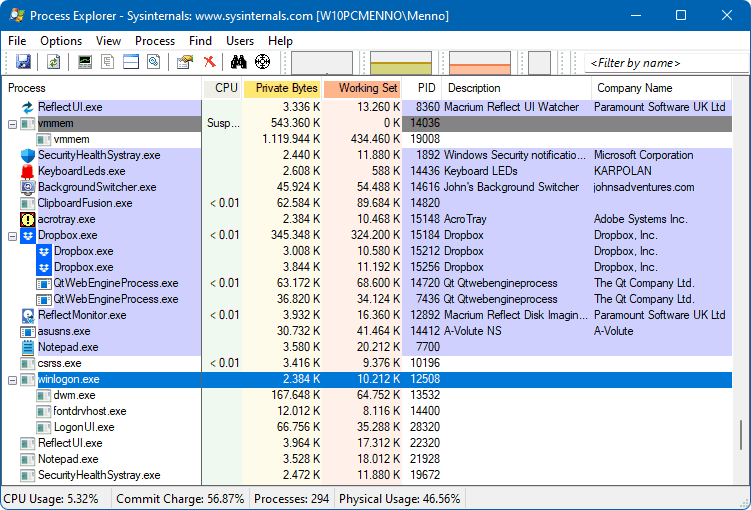Click the 'CPU Usage: 5.32%' status text
The height and width of the screenshot is (510, 751).
pyautogui.click(x=51, y=499)
